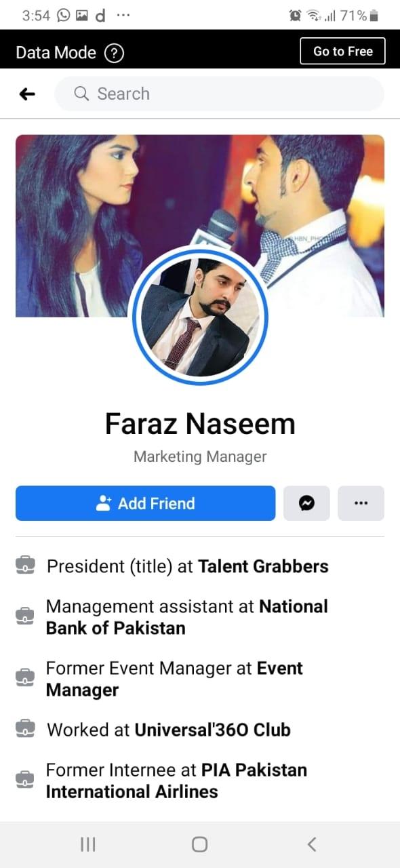This screenshot has height=868, width=400.
Task: Click the Go to Free button
Action: click(x=343, y=52)
